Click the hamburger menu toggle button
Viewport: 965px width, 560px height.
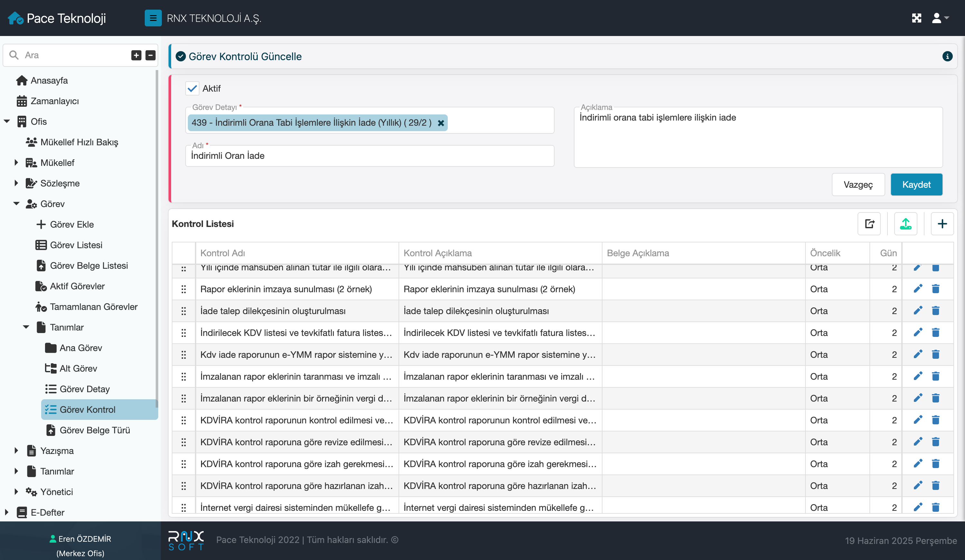coord(153,18)
